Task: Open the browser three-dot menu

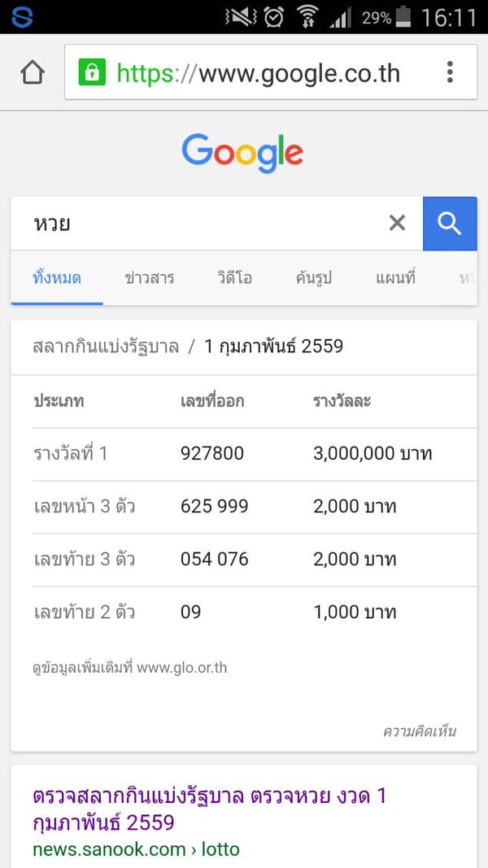Action: pos(450,72)
